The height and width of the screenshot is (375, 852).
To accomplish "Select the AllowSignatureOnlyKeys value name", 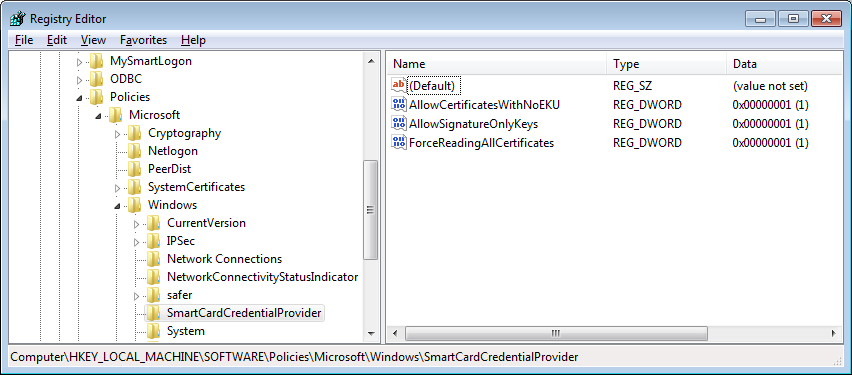I will (473, 124).
